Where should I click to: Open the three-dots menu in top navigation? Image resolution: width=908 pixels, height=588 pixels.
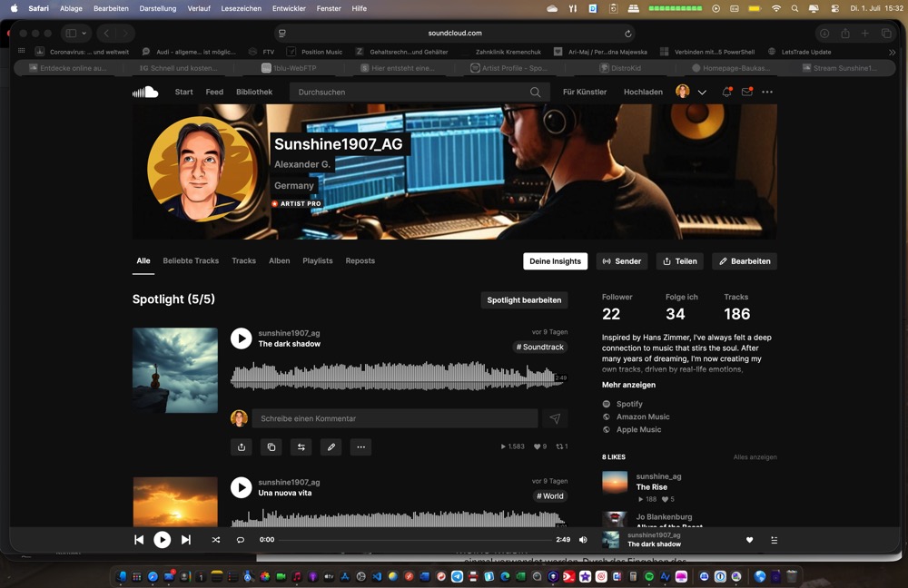click(767, 92)
